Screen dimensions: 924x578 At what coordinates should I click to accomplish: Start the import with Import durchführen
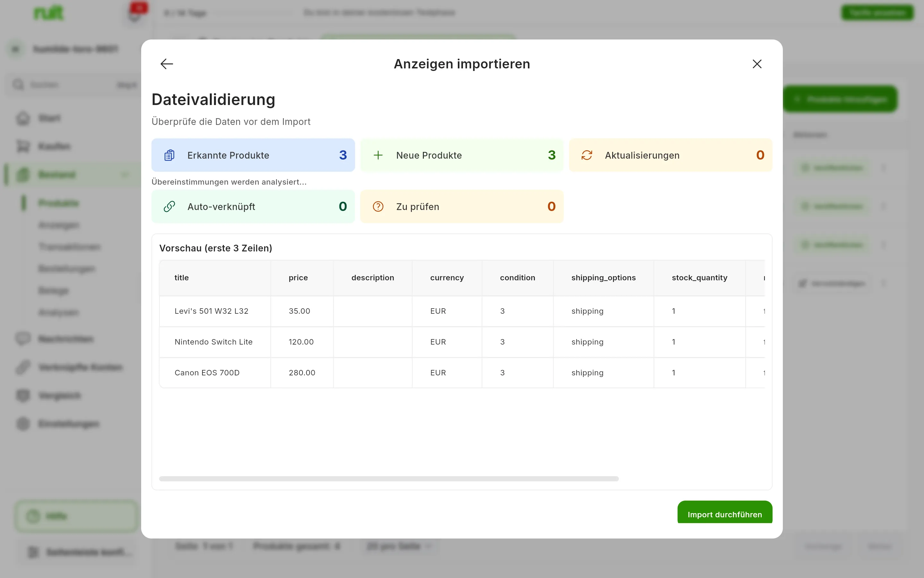(725, 512)
